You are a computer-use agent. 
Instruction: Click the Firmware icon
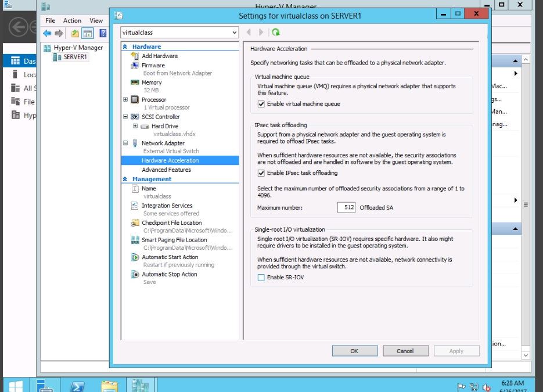pyautogui.click(x=135, y=65)
